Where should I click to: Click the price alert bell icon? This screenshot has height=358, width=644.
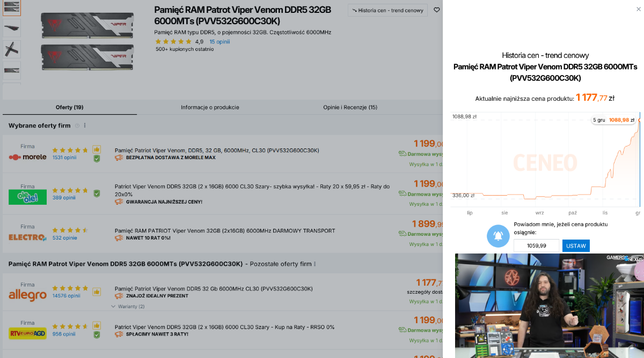click(497, 236)
